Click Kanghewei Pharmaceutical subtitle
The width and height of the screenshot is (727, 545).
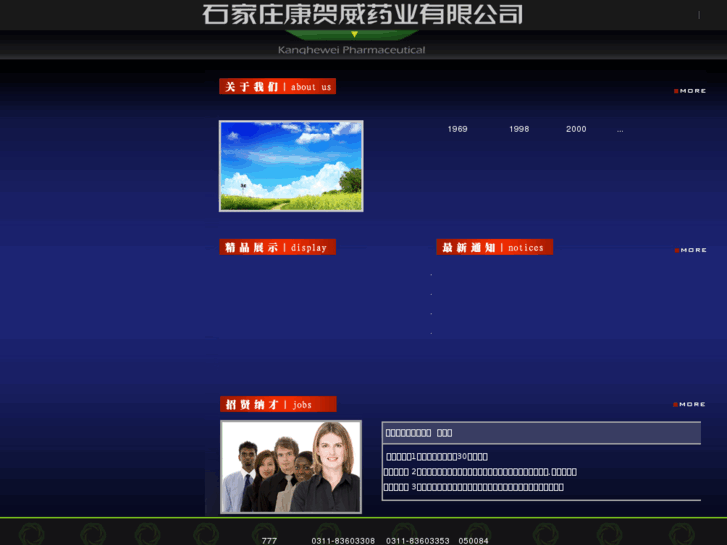[x=351, y=50]
